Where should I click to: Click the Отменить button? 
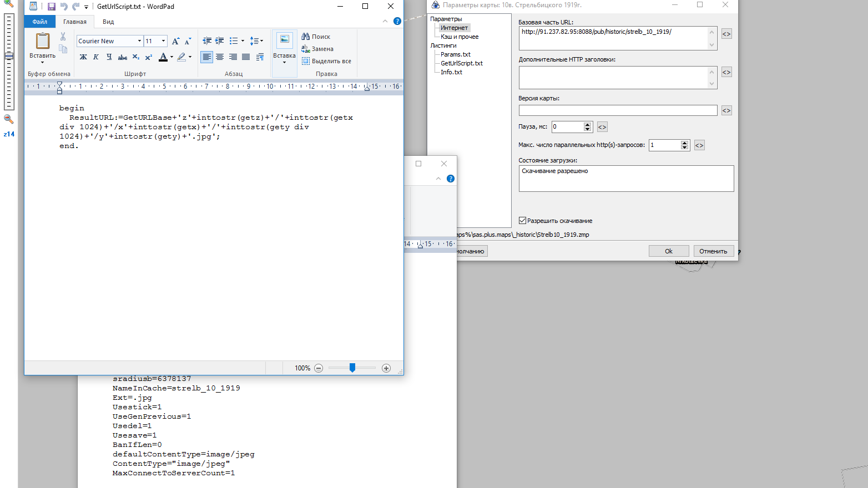click(713, 251)
